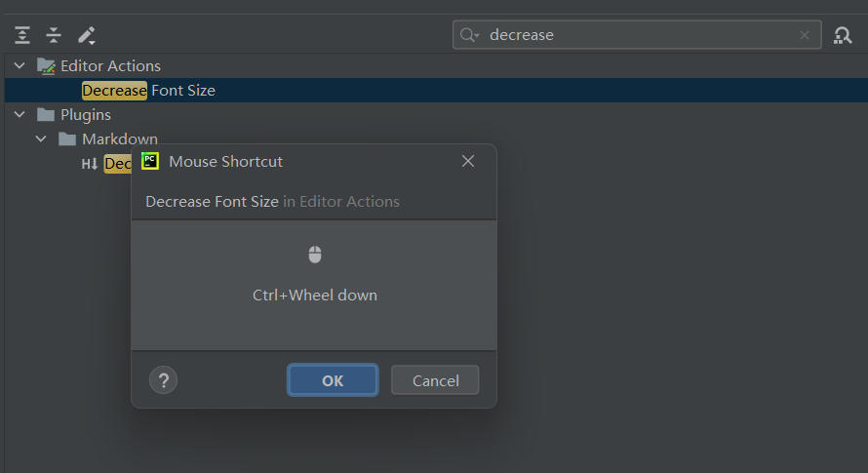Screen dimensions: 868x473
Task: Click the PyCharm logo in dialog title
Action: pyautogui.click(x=150, y=161)
